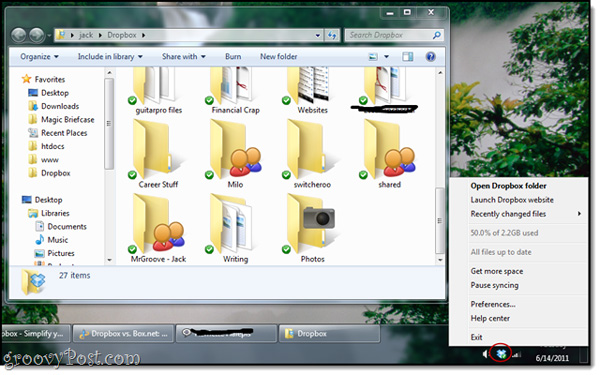Click the volume speaker tray icon
This screenshot has width=600, height=375.
click(x=486, y=354)
